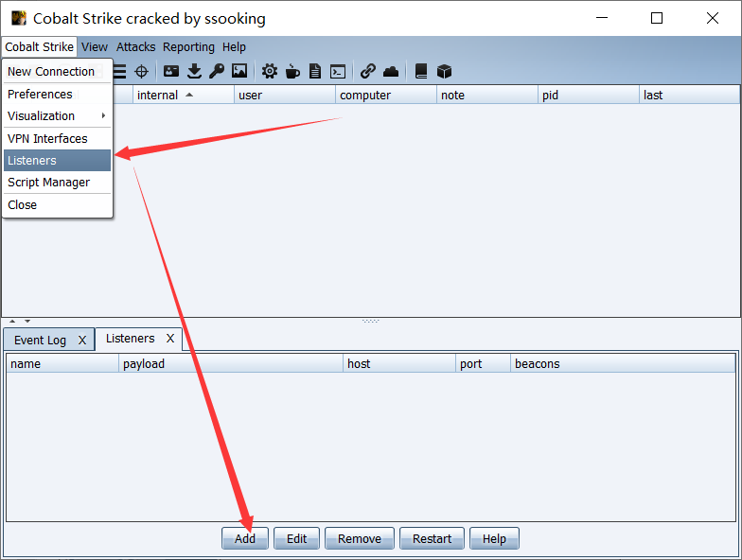Click the crosshair targets icon in toolbar
The image size is (742, 560).
142,72
